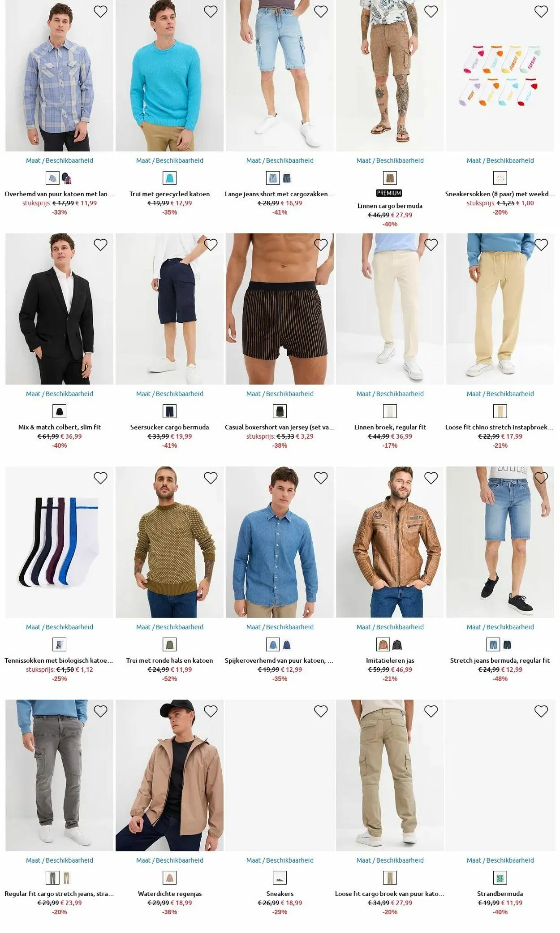Heart the Linnen cargo bermuda item
The image size is (560, 933).
tap(431, 12)
